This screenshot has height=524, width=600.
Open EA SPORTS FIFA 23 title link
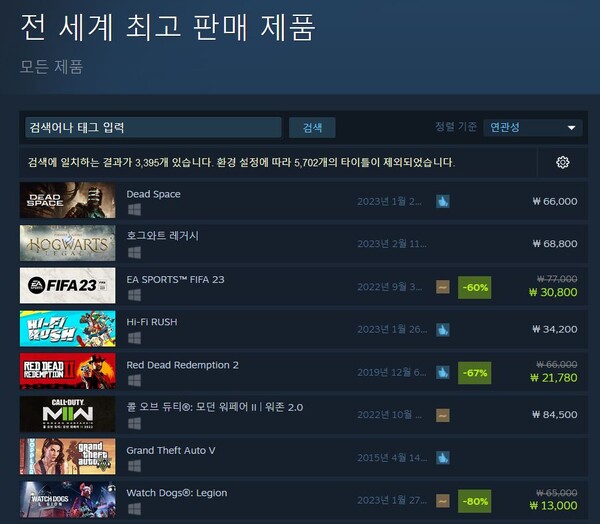point(175,279)
